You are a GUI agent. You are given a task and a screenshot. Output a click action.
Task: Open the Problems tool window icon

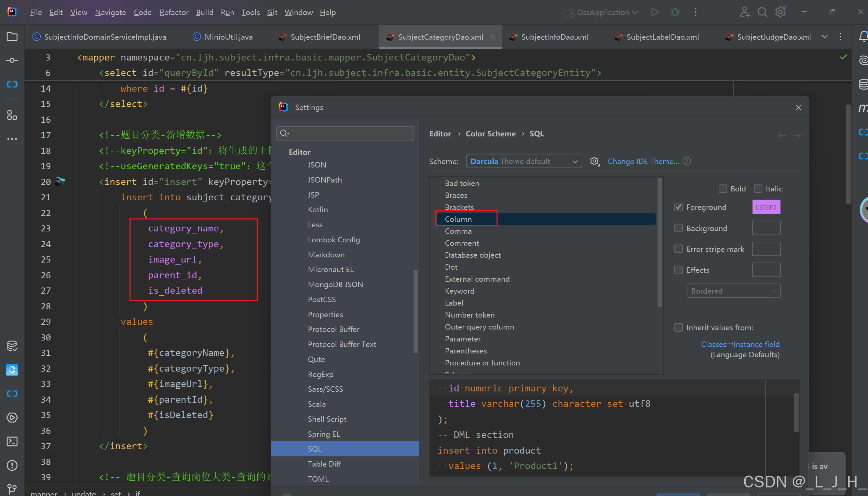(12, 465)
